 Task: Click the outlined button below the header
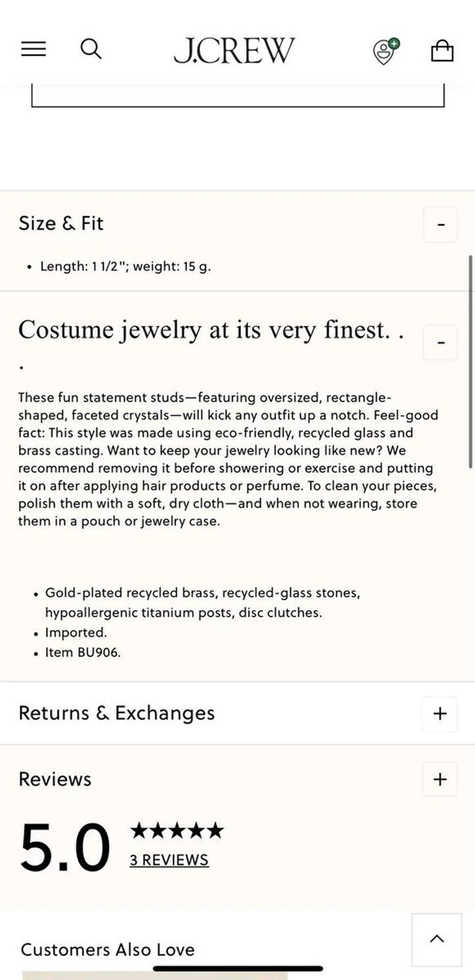pos(237,98)
